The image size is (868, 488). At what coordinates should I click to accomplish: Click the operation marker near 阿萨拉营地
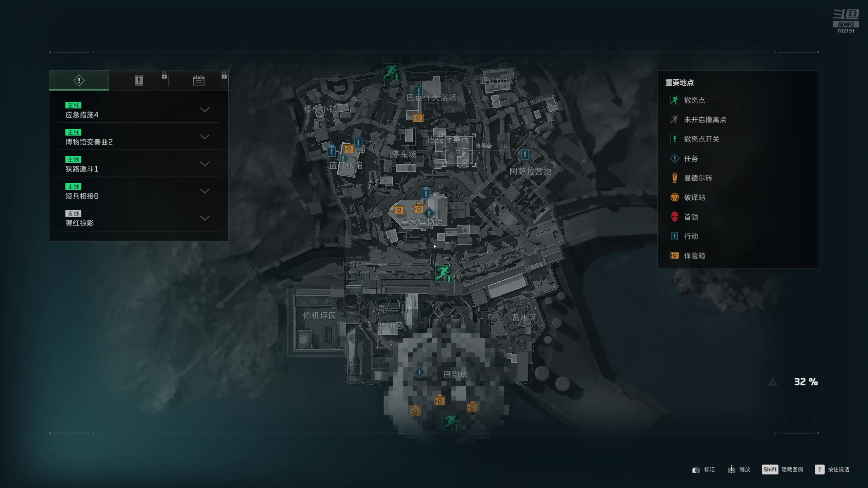point(525,155)
